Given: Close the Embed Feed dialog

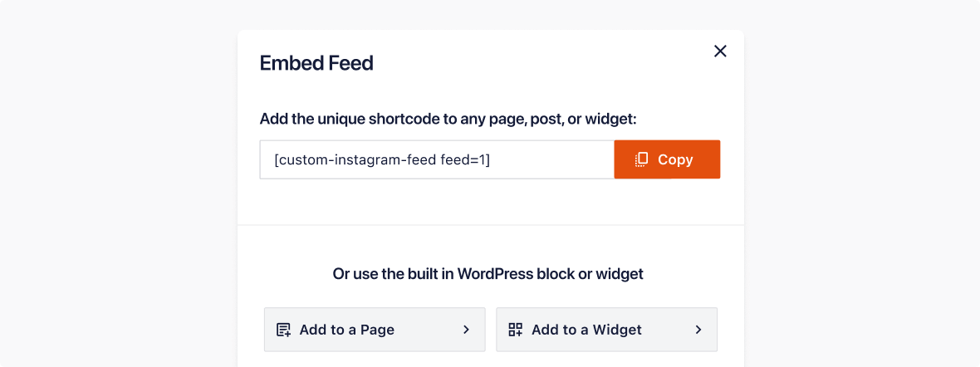Looking at the screenshot, I should coord(720,51).
